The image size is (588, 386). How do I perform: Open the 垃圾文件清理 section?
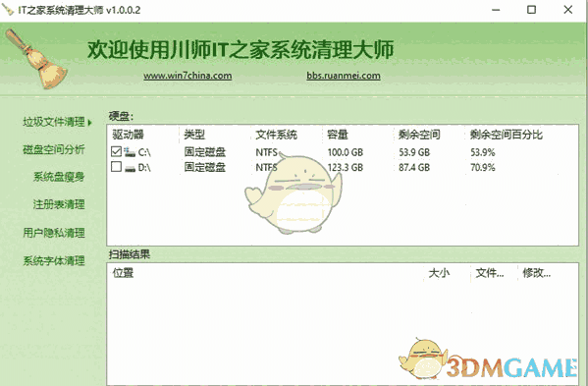(54, 122)
